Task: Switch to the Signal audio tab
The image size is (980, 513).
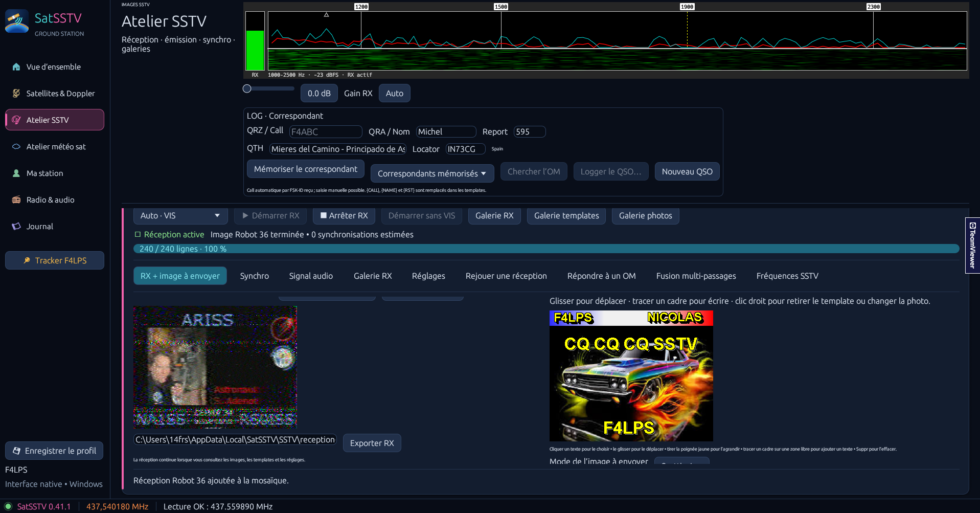Action: 311,276
